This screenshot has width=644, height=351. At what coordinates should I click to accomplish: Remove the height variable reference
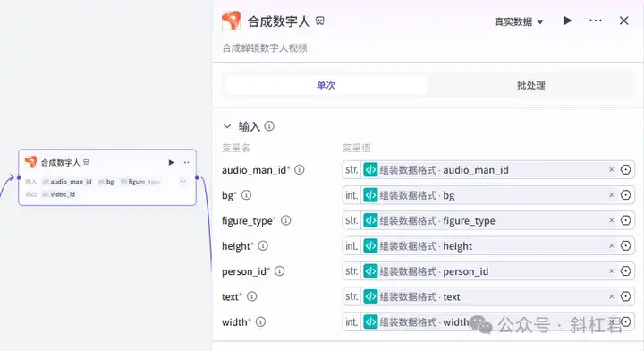(611, 245)
